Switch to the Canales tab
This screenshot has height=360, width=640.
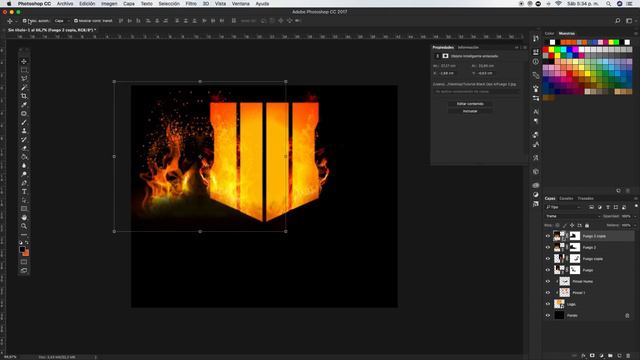coord(566,198)
